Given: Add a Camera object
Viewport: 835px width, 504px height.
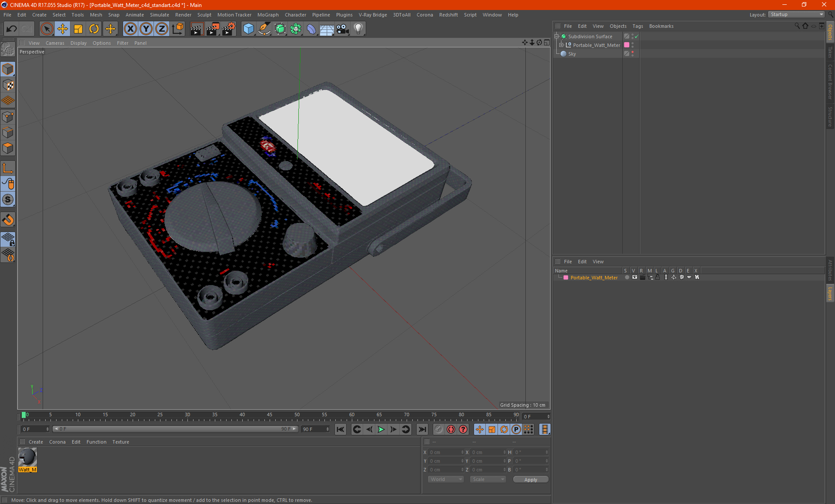Looking at the screenshot, I should coord(343,29).
